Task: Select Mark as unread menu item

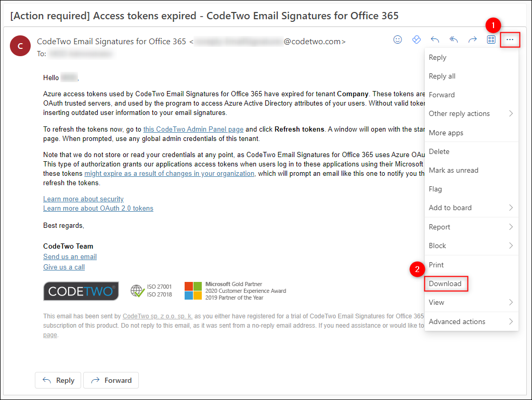Action: tap(472, 170)
